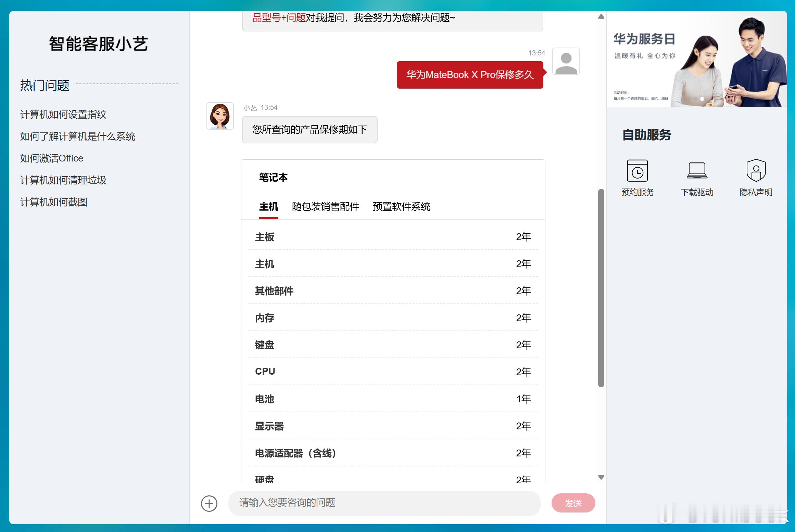This screenshot has width=795, height=532.
Task: Click the 小艺 assistant avatar
Action: [220, 116]
